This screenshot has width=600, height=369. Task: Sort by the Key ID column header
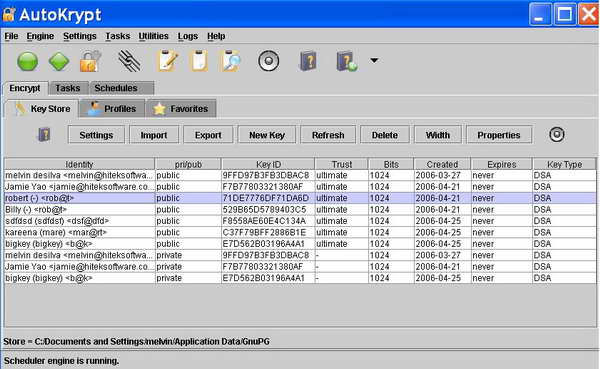click(268, 164)
